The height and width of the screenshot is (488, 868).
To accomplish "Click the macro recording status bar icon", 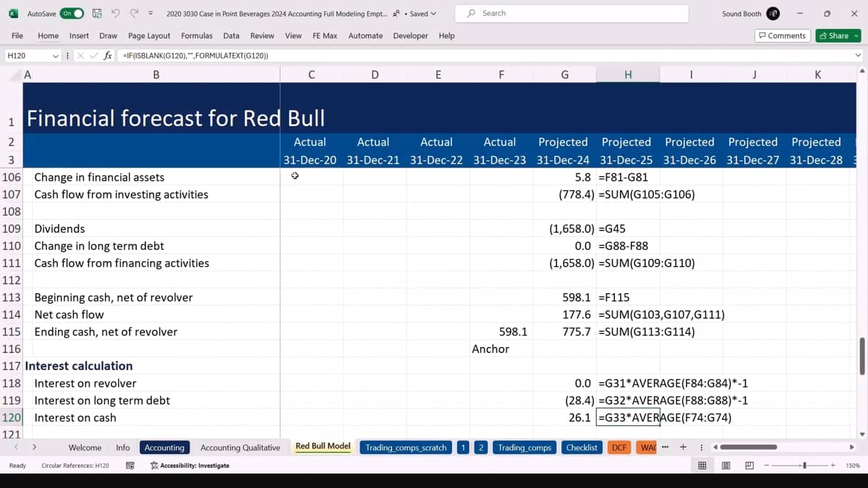I will 130,466.
